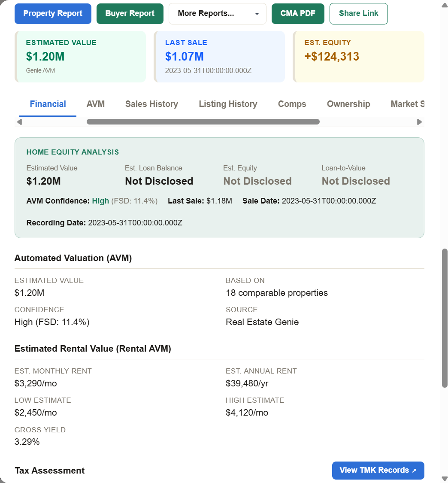Click the $4,120/mo high estimate

tap(247, 413)
